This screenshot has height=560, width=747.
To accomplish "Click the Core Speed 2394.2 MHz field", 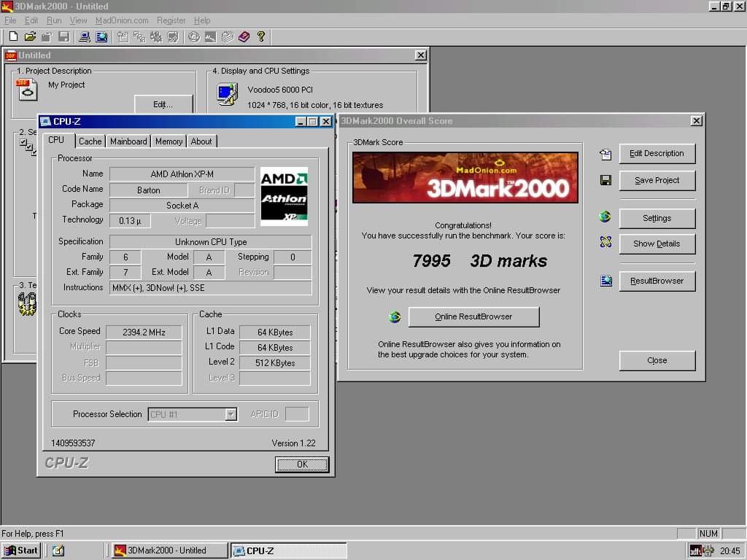I will [144, 332].
